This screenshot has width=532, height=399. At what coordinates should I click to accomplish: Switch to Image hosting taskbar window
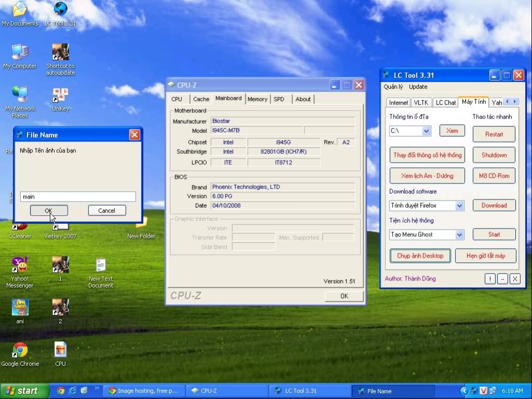click(x=144, y=391)
